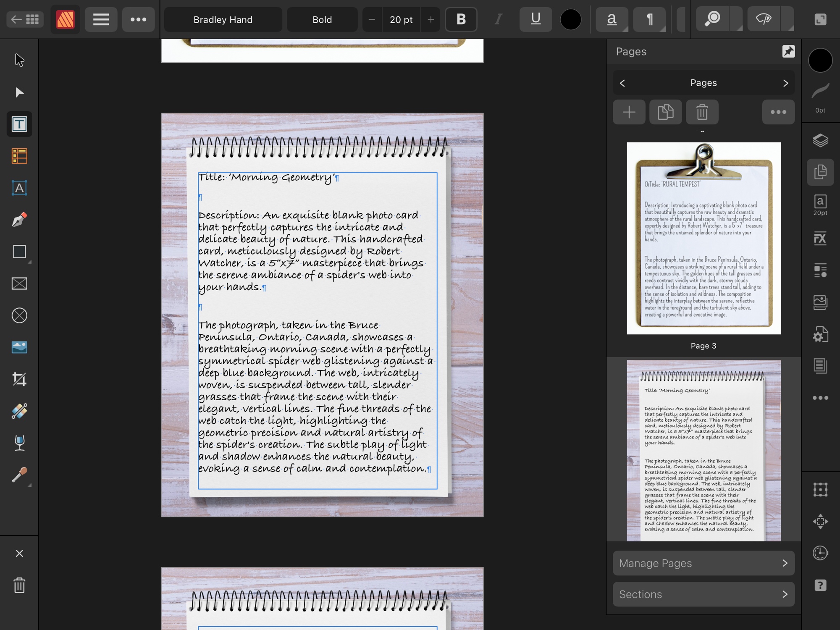Viewport: 840px width, 630px height.
Task: Select the Crop tool
Action: pyautogui.click(x=19, y=379)
